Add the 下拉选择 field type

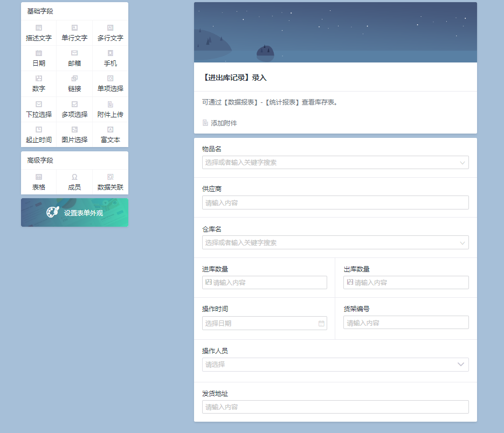coord(39,109)
